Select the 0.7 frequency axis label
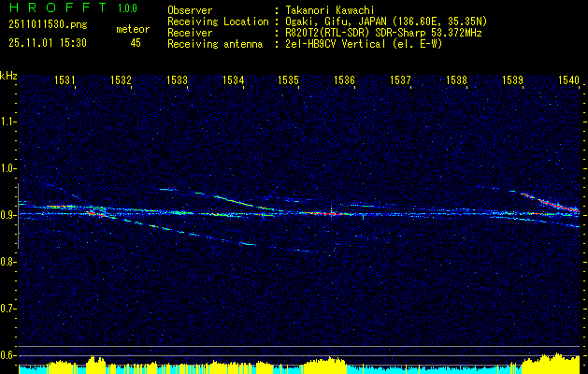 [7, 309]
